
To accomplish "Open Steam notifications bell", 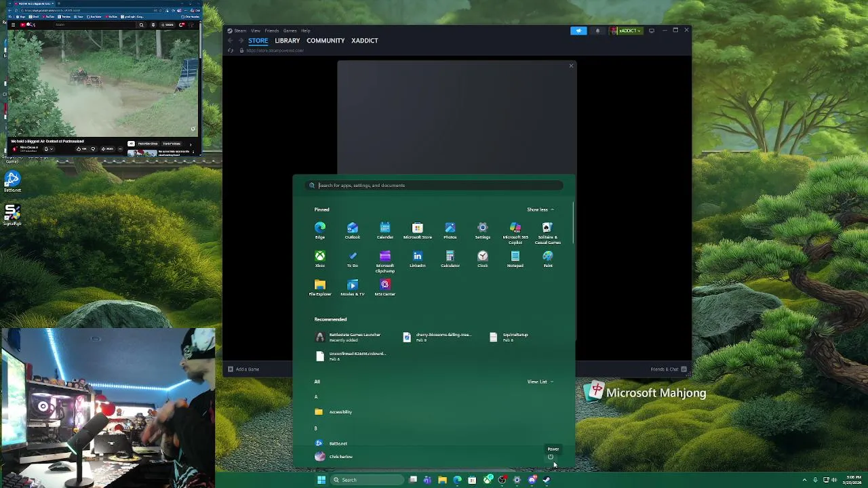I will (x=597, y=30).
